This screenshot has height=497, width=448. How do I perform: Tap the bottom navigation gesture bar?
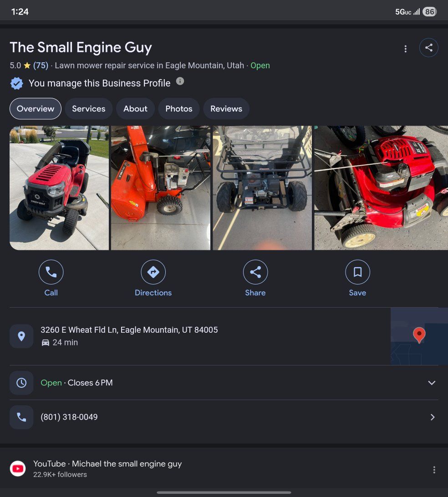[x=224, y=492]
